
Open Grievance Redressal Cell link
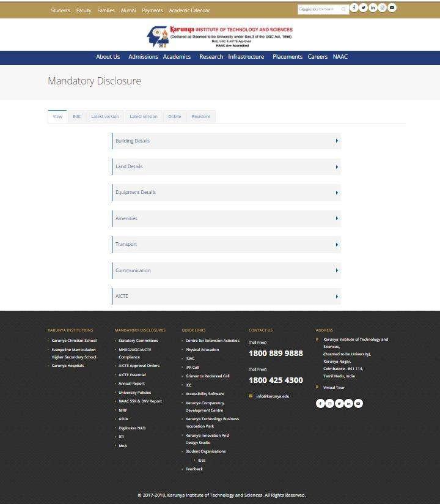tap(207, 376)
